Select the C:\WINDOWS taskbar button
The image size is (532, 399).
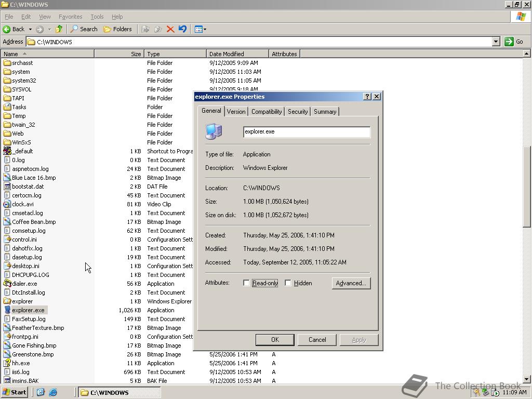[119, 393]
